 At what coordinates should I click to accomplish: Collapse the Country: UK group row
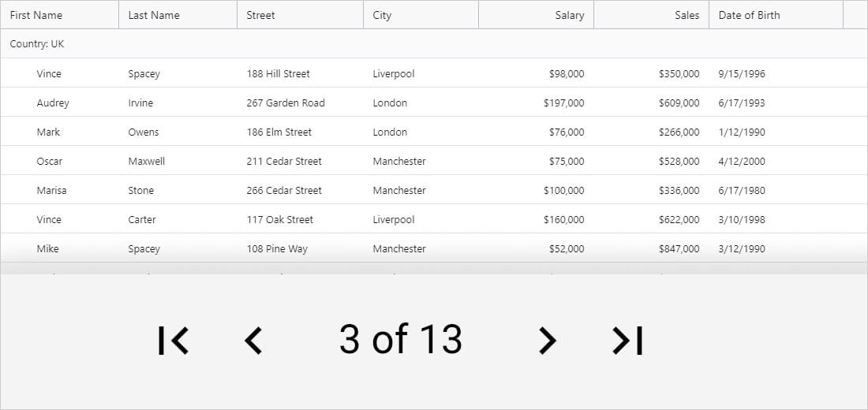(x=37, y=44)
